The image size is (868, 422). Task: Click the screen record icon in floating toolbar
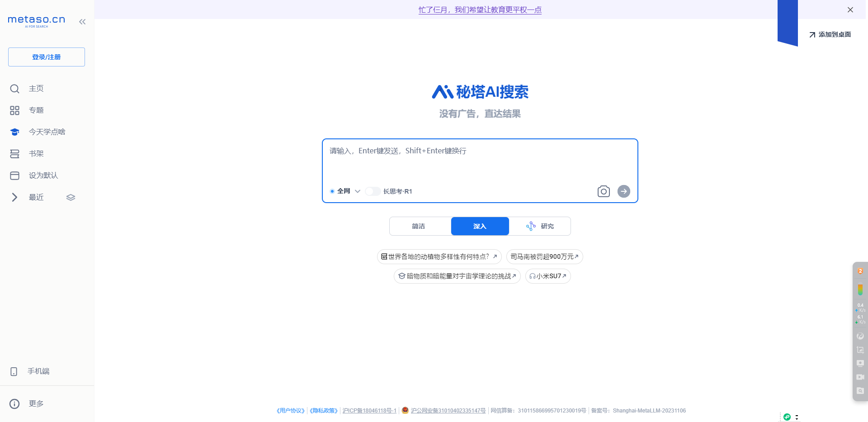coord(860,363)
